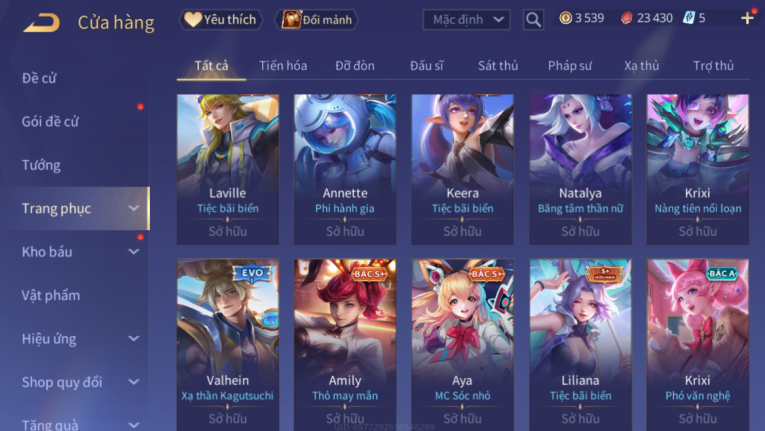Tap the red ruby currency icon
The width and height of the screenshot is (765, 431).
(626, 19)
